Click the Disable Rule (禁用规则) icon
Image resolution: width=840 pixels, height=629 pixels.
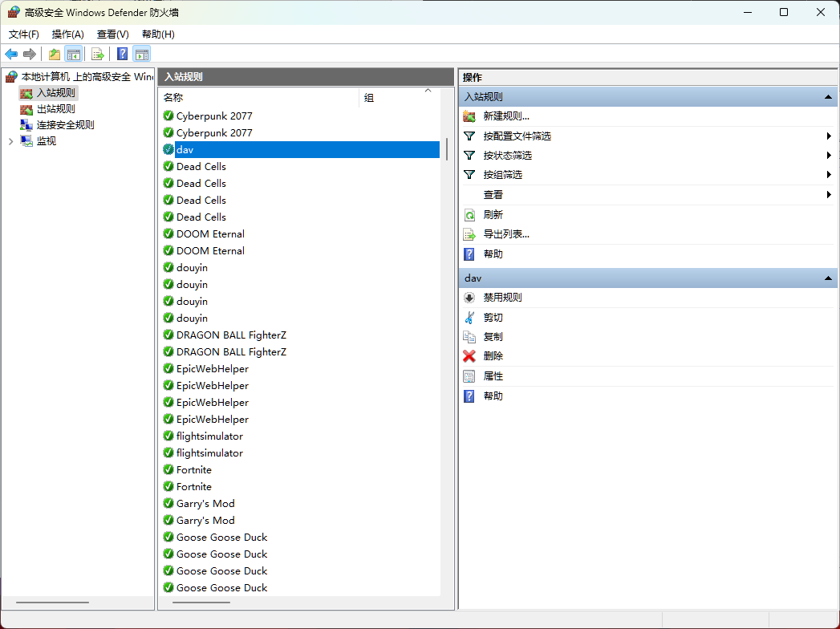[x=469, y=298]
